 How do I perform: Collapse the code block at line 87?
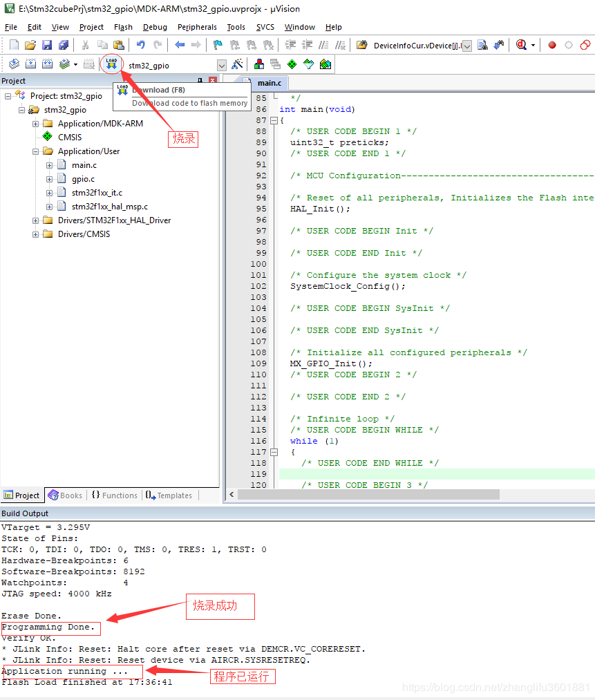point(274,120)
